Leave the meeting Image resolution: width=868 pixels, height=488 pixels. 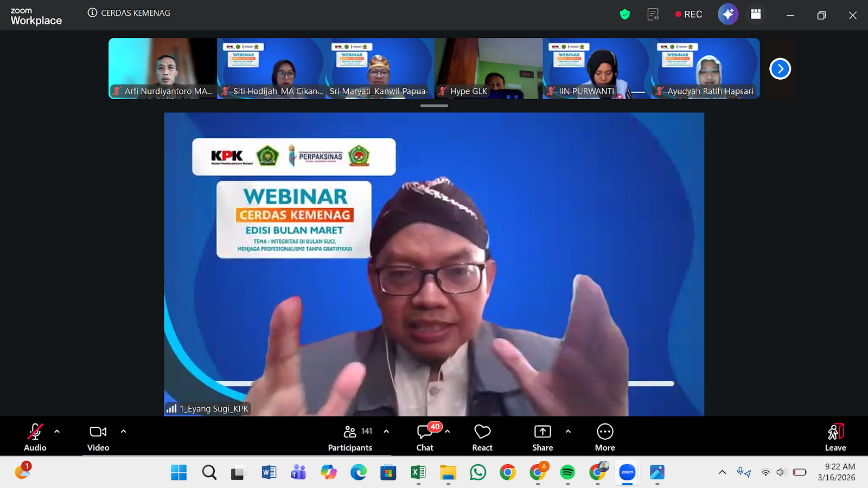(835, 437)
